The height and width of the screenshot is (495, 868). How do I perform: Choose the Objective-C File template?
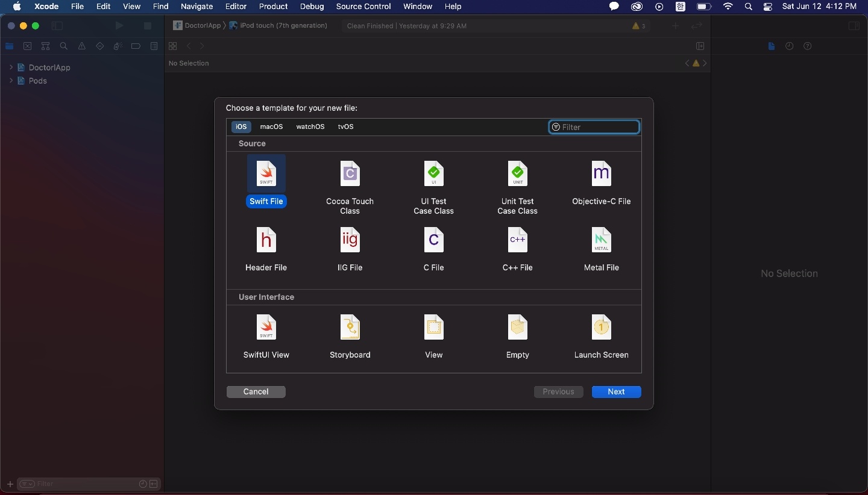pyautogui.click(x=601, y=183)
